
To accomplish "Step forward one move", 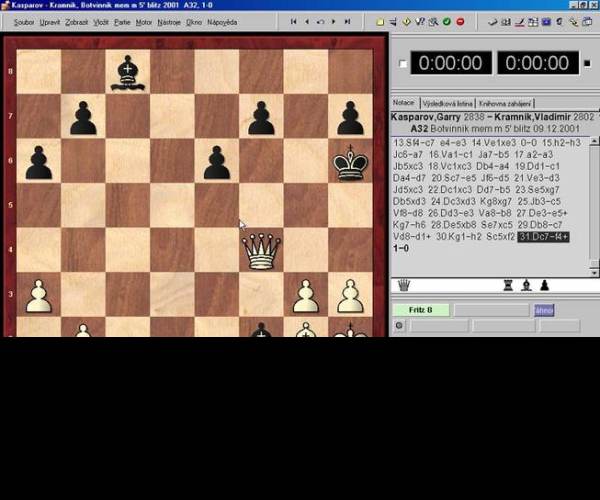I will (334, 22).
